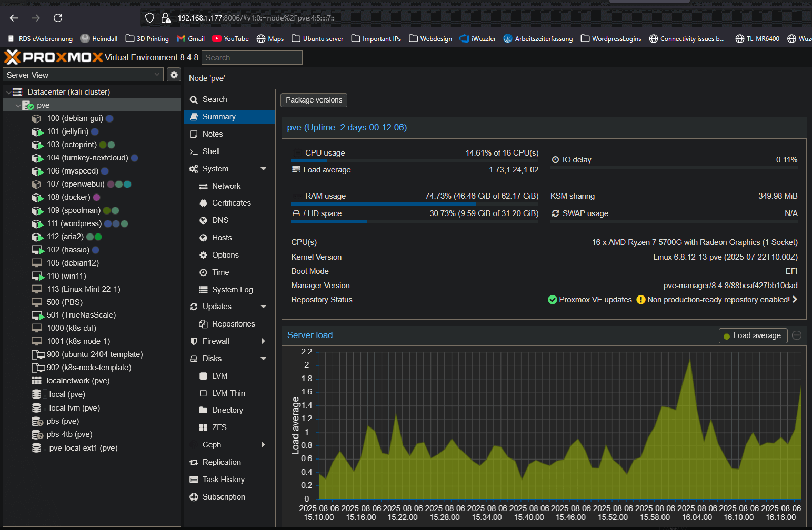Select Repositories under Updates
812x530 pixels.
tap(233, 324)
